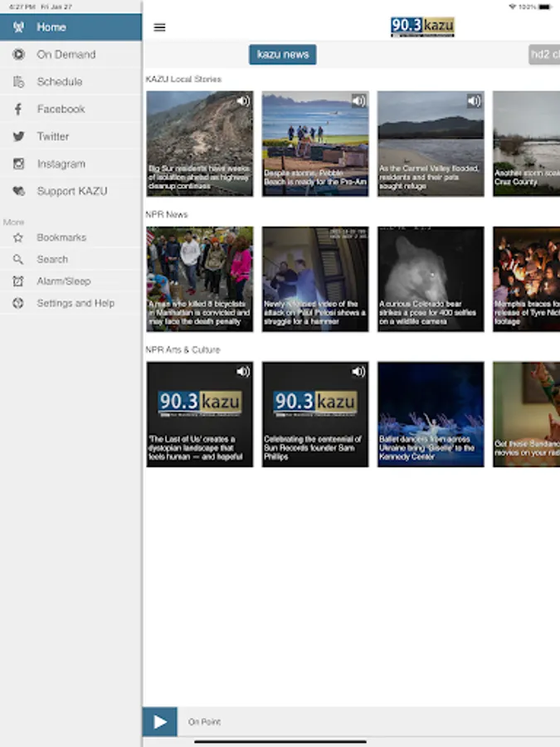
Task: Open On Demand menu item
Action: [x=71, y=54]
